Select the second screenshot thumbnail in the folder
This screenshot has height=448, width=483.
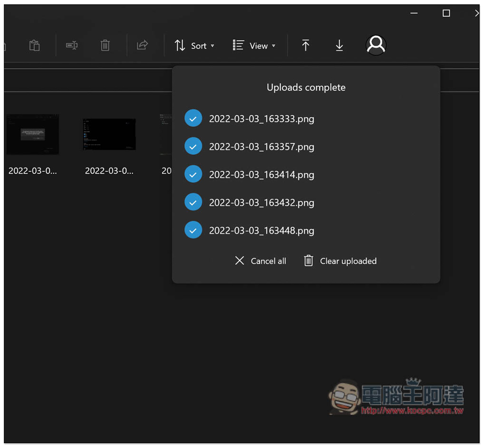[x=109, y=135]
